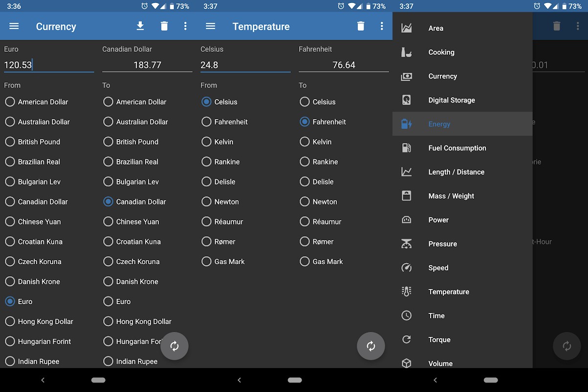Select British Pound as the source currency
This screenshot has height=392, width=588.
9,142
